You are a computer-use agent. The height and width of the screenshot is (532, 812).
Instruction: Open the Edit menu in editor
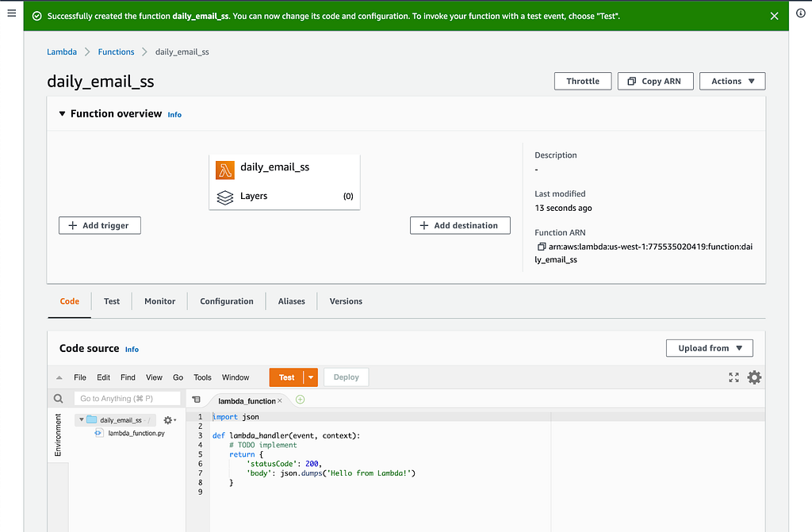point(104,377)
